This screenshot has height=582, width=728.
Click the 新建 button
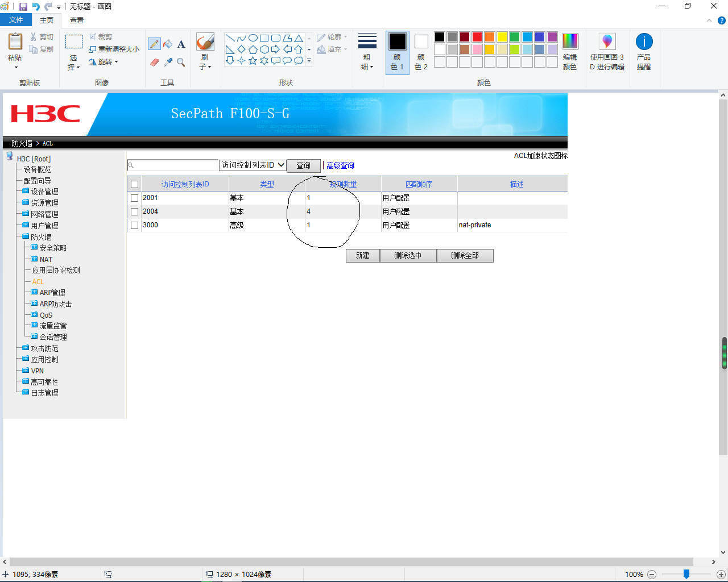(x=363, y=256)
